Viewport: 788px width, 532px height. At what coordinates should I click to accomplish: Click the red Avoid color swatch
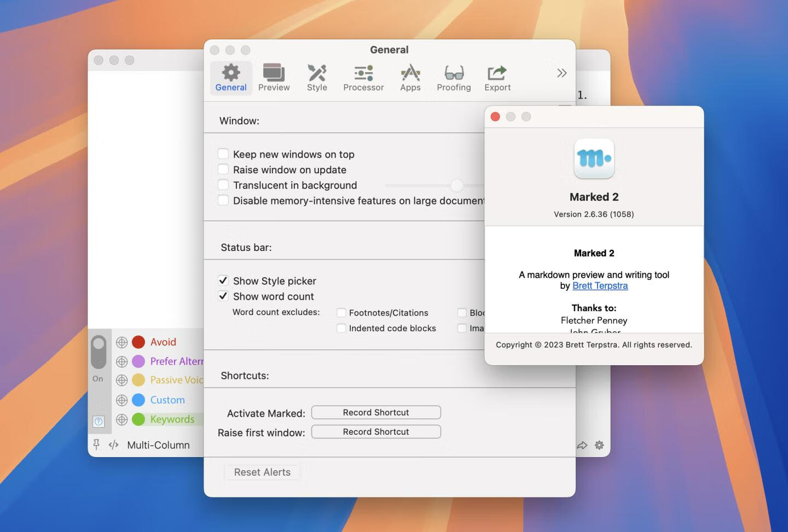(x=138, y=342)
